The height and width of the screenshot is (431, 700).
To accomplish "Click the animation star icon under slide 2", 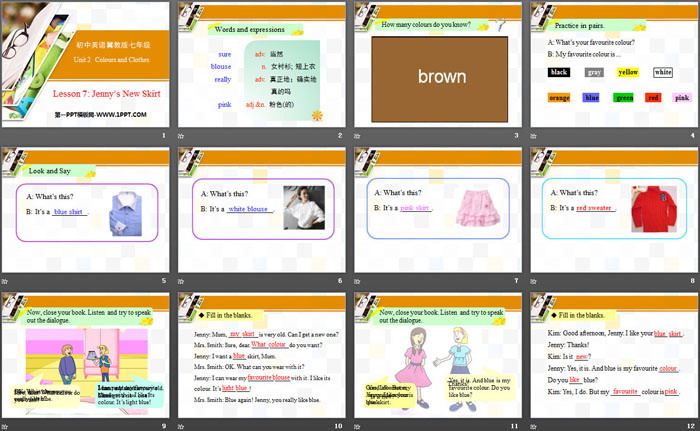I will point(181,136).
